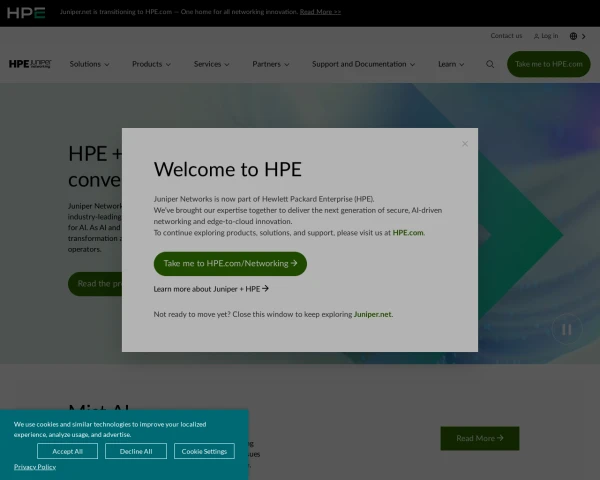Expand the Services menu

coord(211,64)
